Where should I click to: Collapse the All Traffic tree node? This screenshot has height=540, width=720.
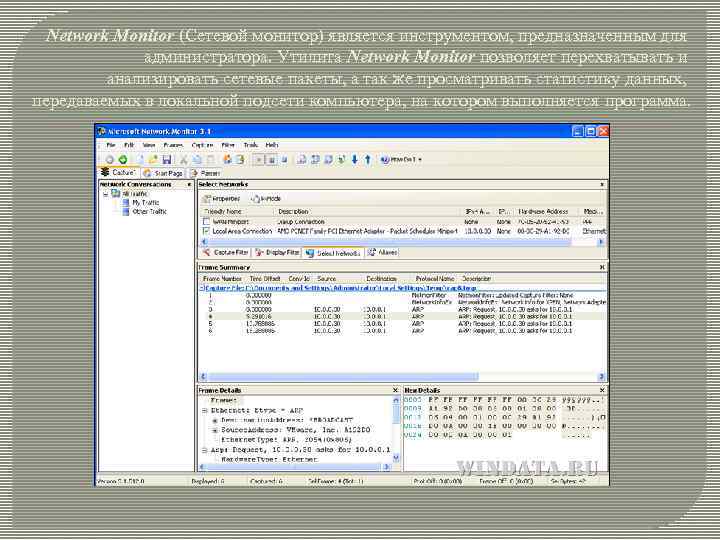tap(106, 194)
